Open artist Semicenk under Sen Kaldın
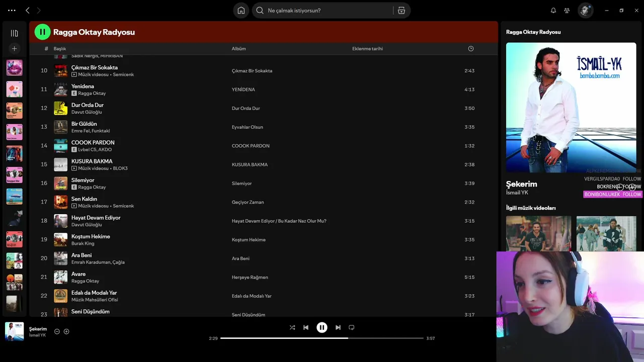644x362 pixels. (x=123, y=206)
